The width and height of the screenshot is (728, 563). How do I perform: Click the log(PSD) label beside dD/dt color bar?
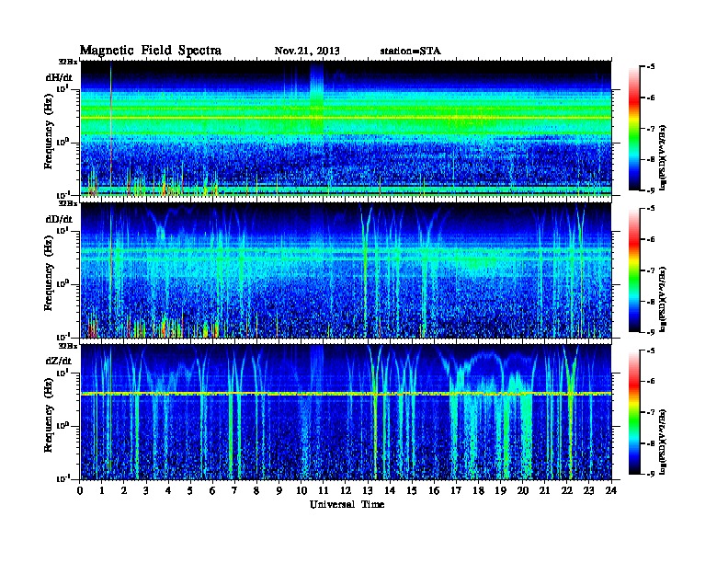click(664, 299)
